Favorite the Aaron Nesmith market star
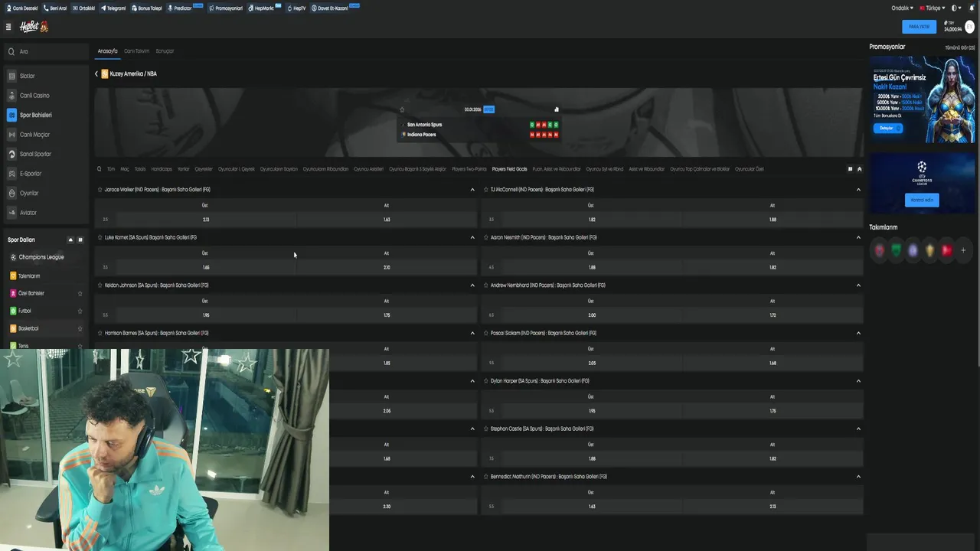The width and height of the screenshot is (980, 551). [x=485, y=237]
